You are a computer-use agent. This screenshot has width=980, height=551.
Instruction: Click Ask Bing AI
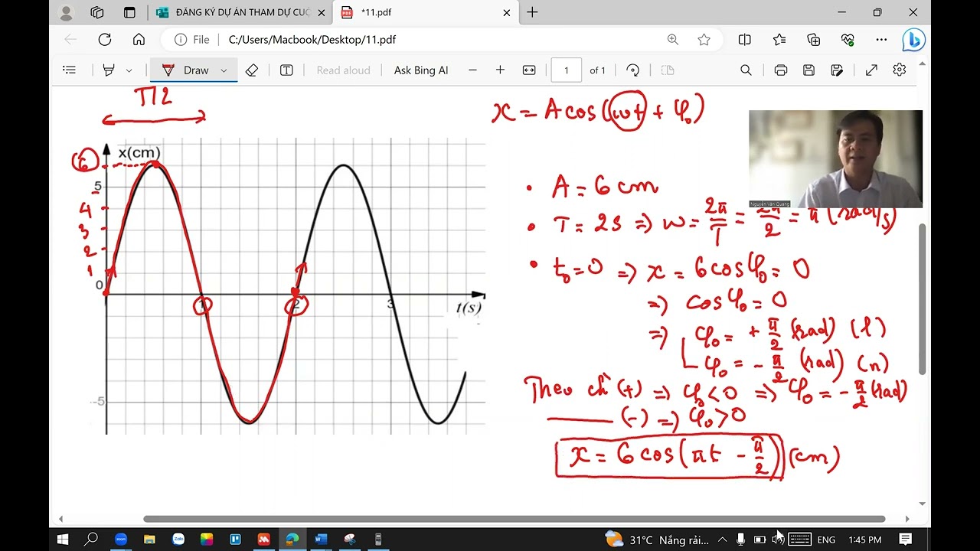tap(421, 70)
